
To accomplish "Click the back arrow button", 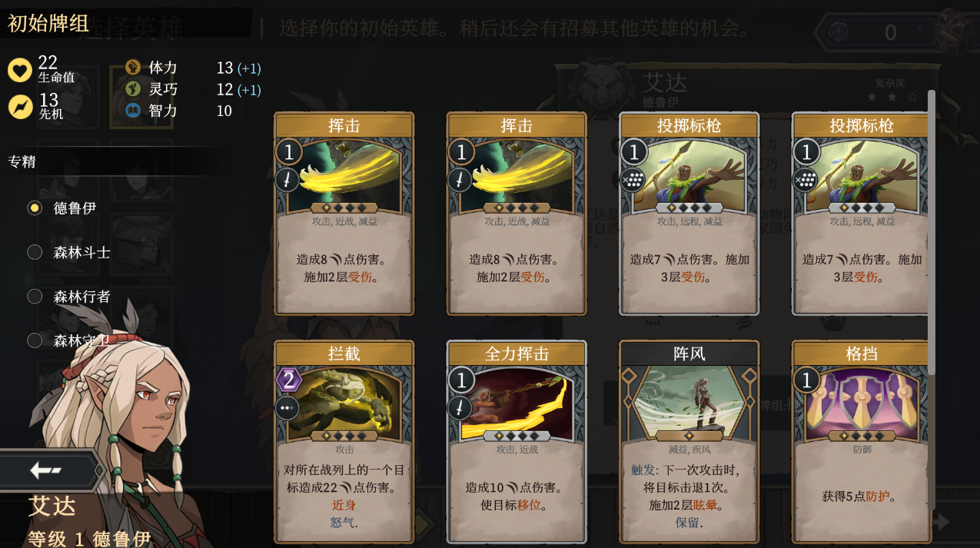I will pyautogui.click(x=46, y=470).
